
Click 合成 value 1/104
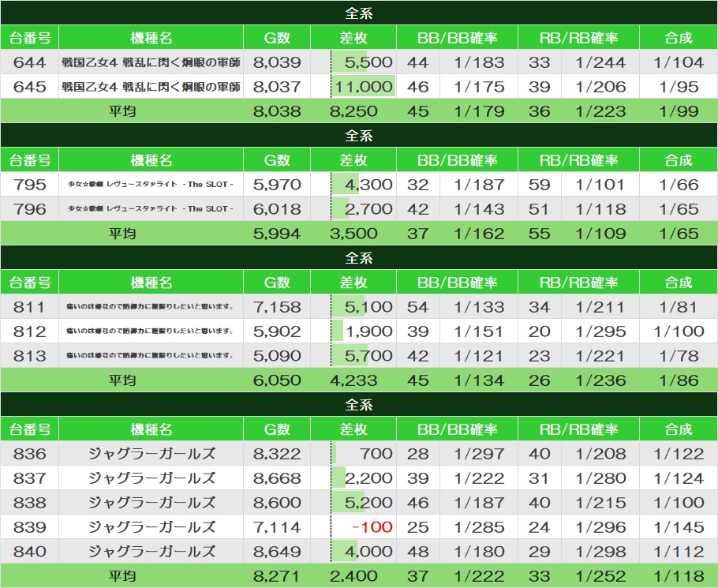679,62
